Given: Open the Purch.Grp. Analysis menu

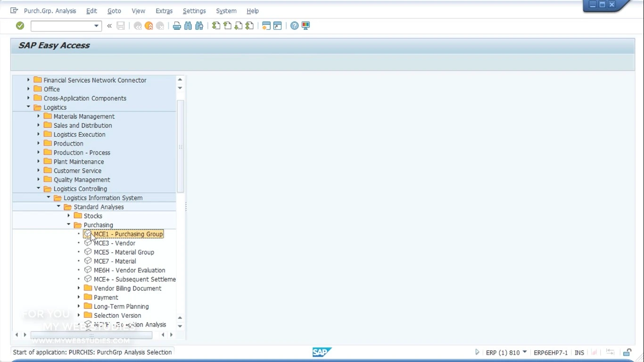Looking at the screenshot, I should 50,11.
